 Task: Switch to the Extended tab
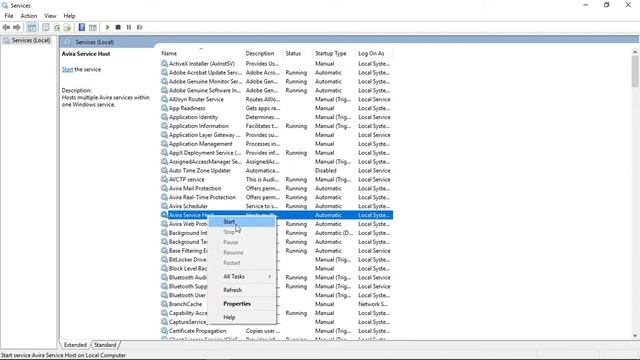(x=75, y=345)
